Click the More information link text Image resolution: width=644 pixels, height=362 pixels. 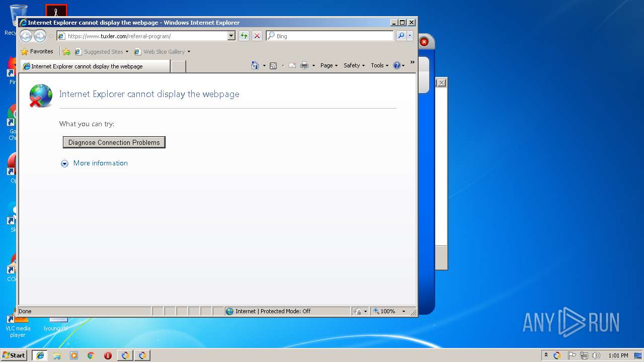pyautogui.click(x=100, y=163)
